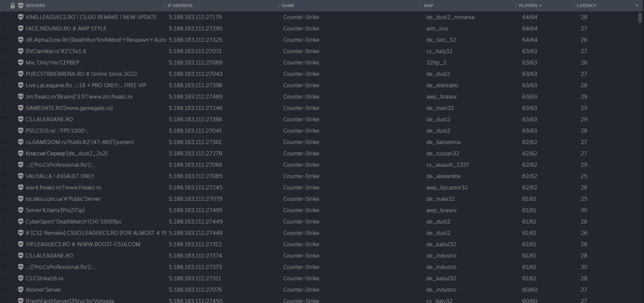
Task: Add a column with the plus icon
Action: [x=637, y=5]
